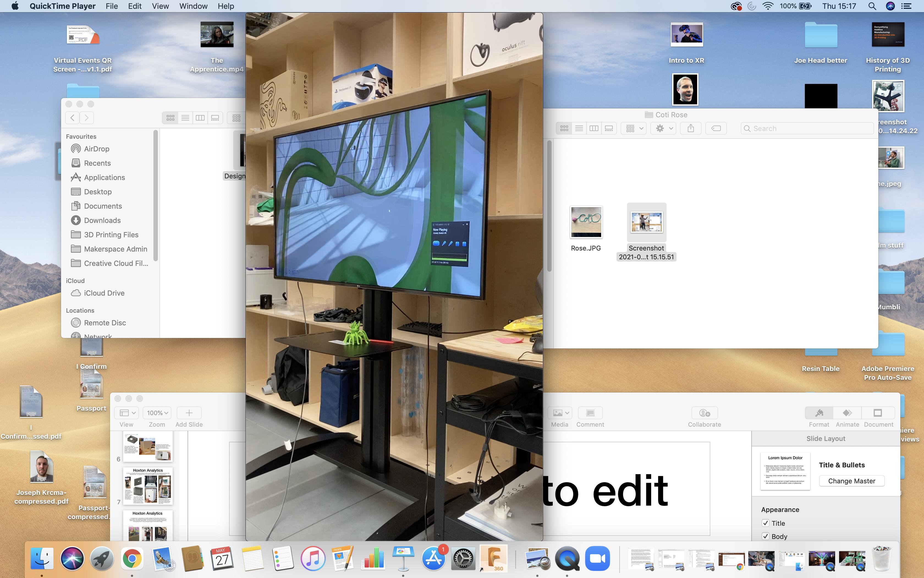Click the Change Master button
This screenshot has width=924, height=578.
point(851,481)
